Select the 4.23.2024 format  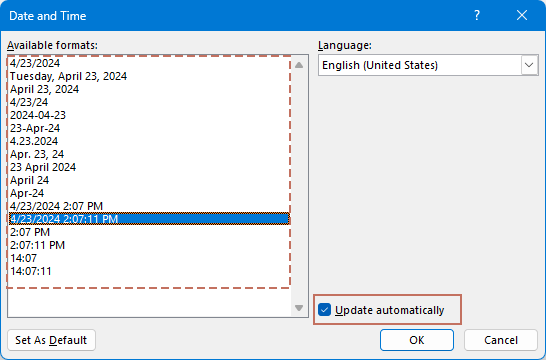34,141
